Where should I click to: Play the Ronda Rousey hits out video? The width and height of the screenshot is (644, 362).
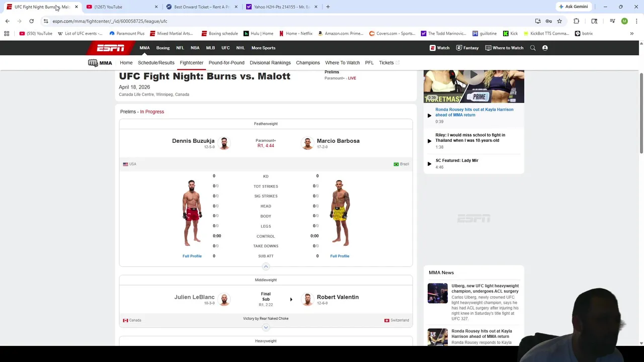click(x=429, y=115)
